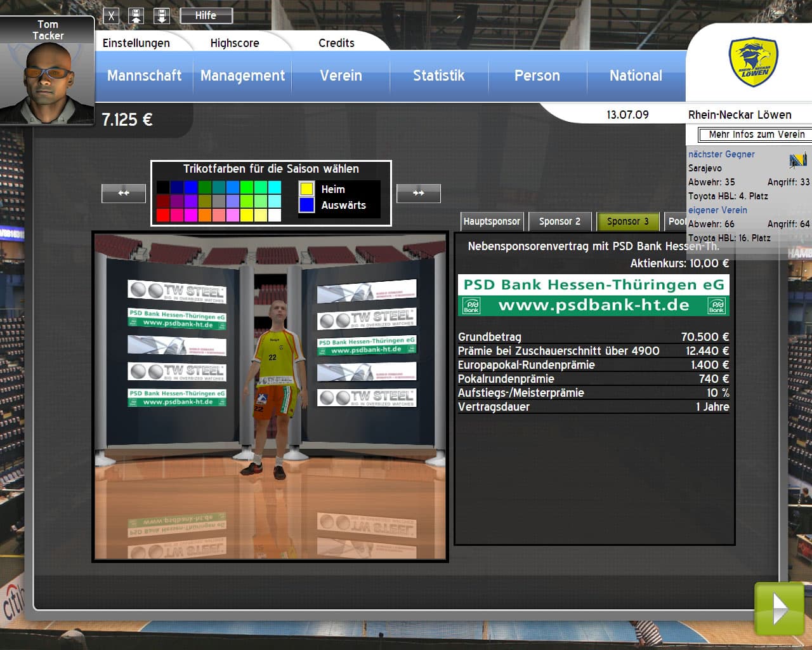812x650 pixels.
Task: Pick pure red from palette bottom row
Action: coord(163,215)
